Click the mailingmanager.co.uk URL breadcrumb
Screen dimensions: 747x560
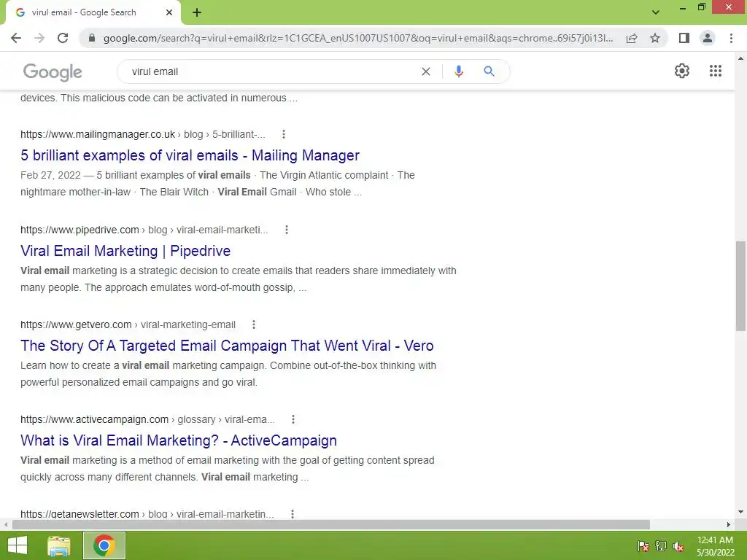pos(142,134)
